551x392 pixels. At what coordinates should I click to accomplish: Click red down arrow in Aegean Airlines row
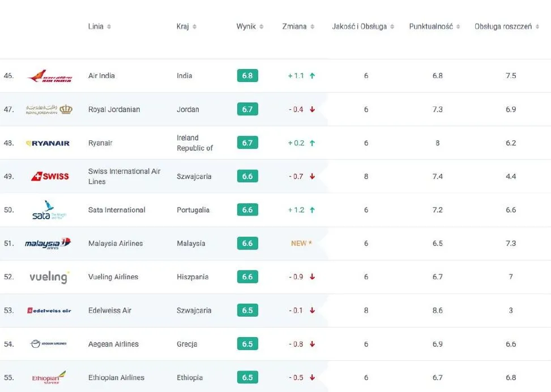pyautogui.click(x=312, y=344)
